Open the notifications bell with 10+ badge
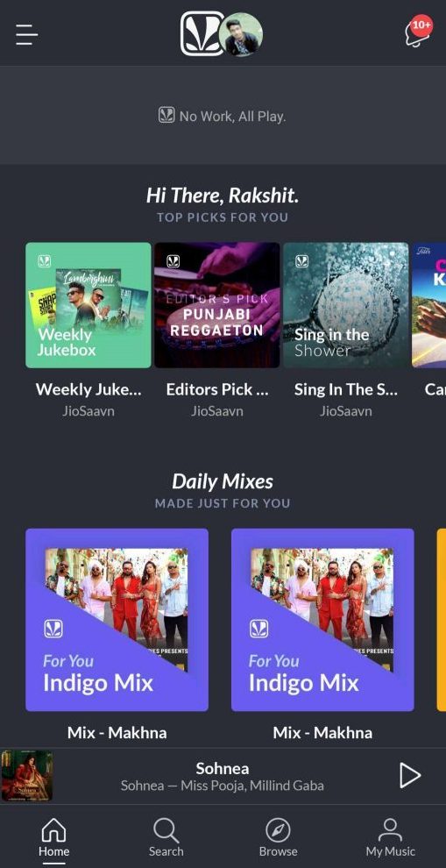Screen dimensions: 446x868 coord(418,31)
